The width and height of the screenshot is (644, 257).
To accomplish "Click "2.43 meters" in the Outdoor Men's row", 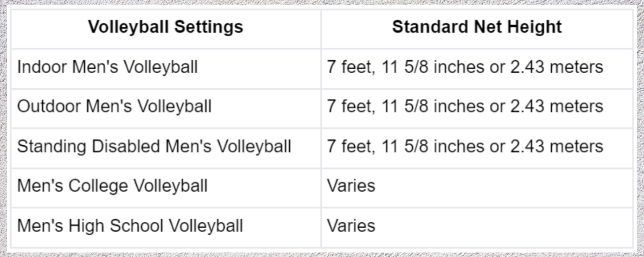I will point(556,106).
